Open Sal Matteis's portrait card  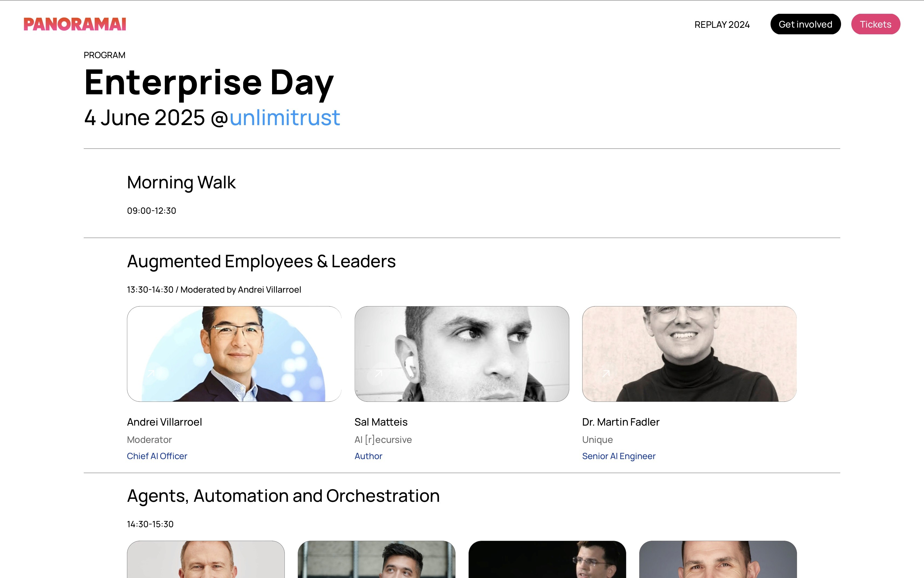[462, 354]
